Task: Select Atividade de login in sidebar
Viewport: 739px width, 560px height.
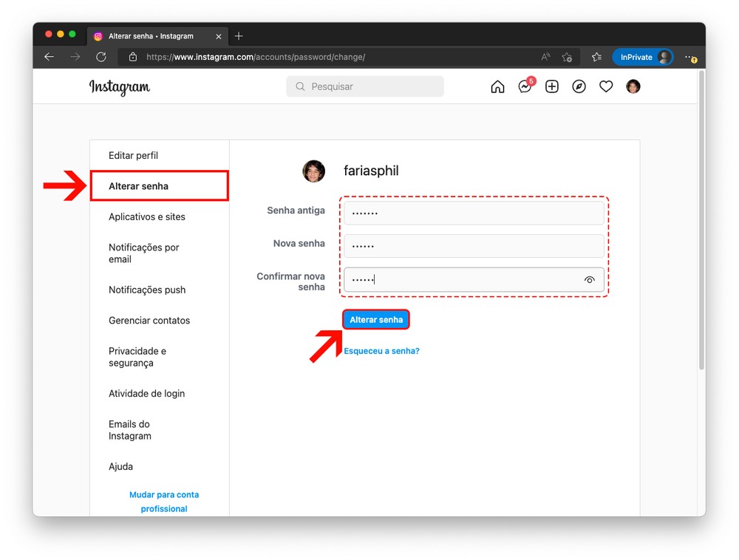Action: tap(146, 394)
